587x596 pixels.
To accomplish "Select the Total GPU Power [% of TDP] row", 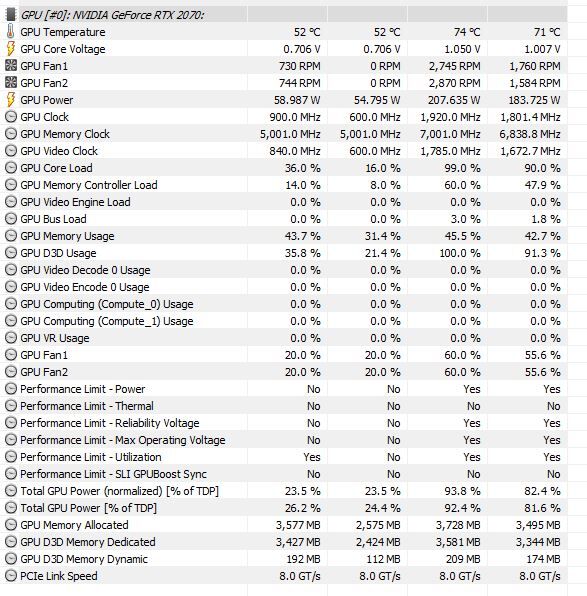I will (x=284, y=508).
